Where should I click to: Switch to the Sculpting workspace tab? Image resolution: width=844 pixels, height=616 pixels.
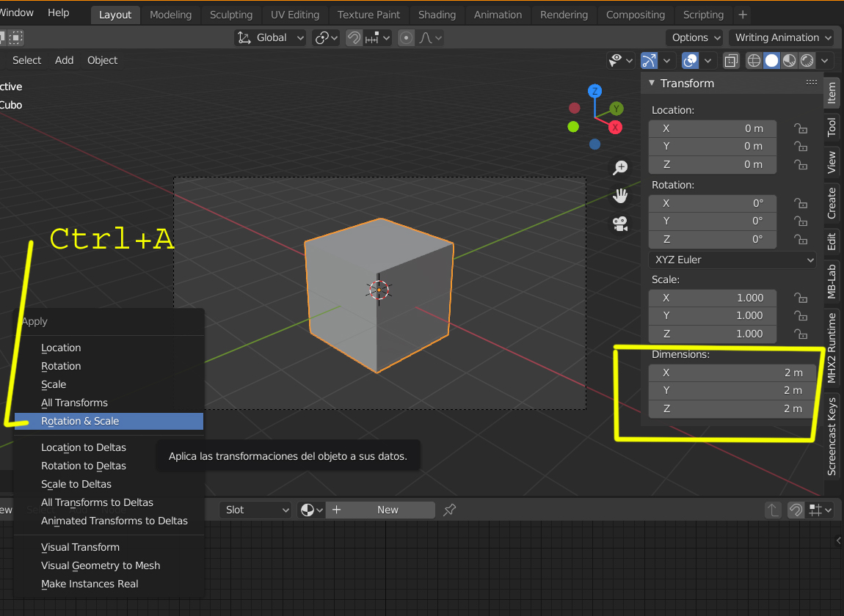tap(231, 15)
